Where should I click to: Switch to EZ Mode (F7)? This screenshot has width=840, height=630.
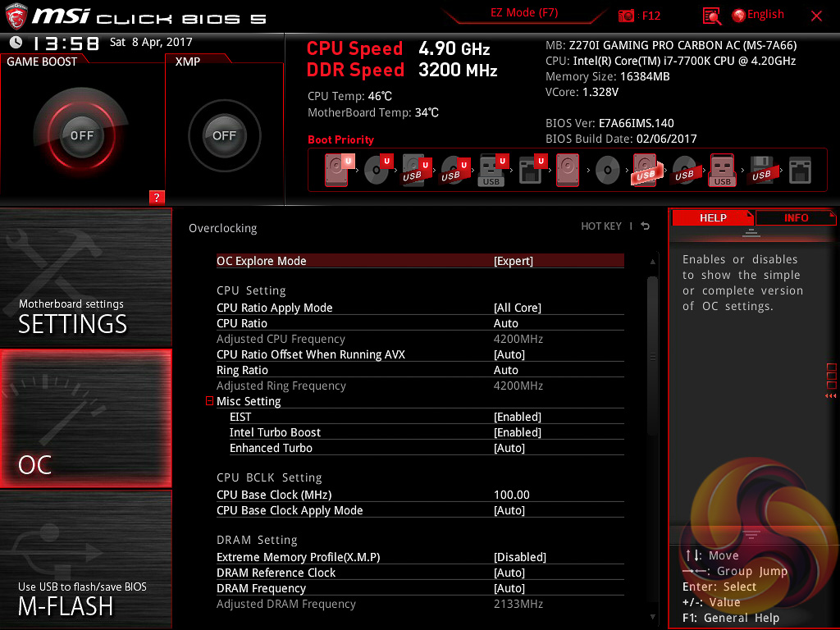click(524, 13)
